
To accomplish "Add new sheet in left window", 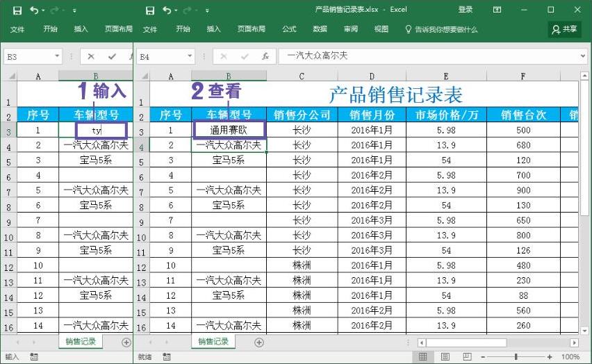I will point(126,342).
